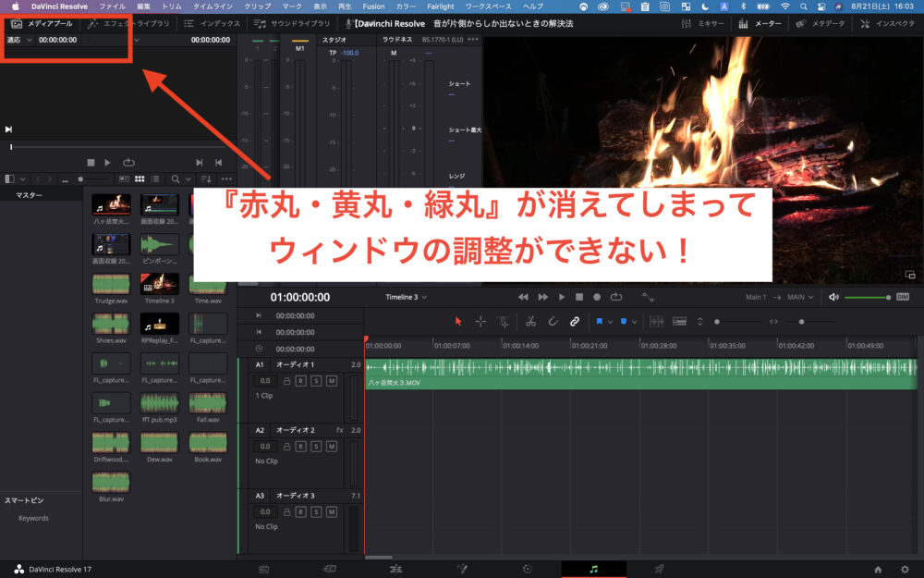Stop the media pool preview player
The image size is (924, 578).
coord(91,162)
